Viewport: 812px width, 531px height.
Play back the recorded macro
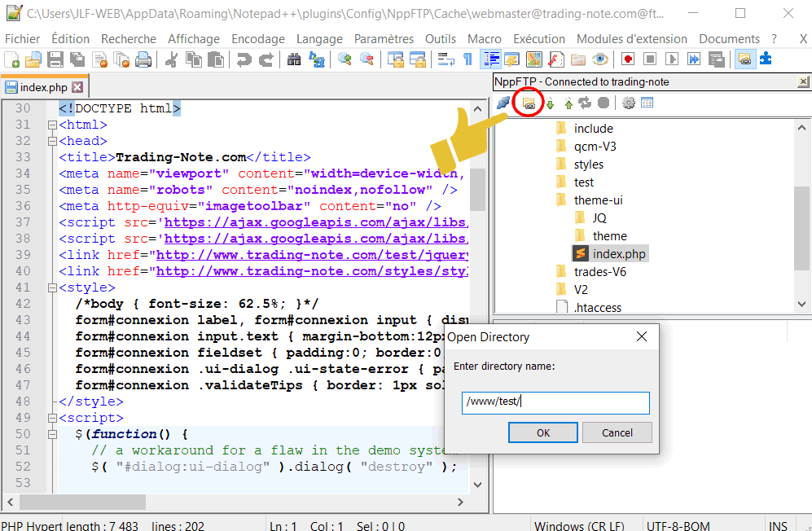pyautogui.click(x=672, y=59)
